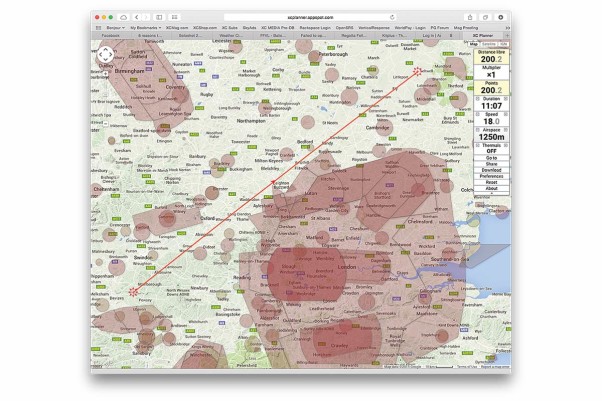Click the Points 200.2 box
The image size is (602, 401).
[x=491, y=88]
